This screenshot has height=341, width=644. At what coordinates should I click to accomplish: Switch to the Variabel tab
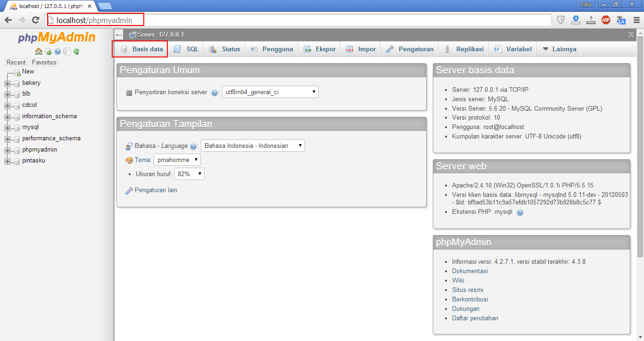coord(513,49)
